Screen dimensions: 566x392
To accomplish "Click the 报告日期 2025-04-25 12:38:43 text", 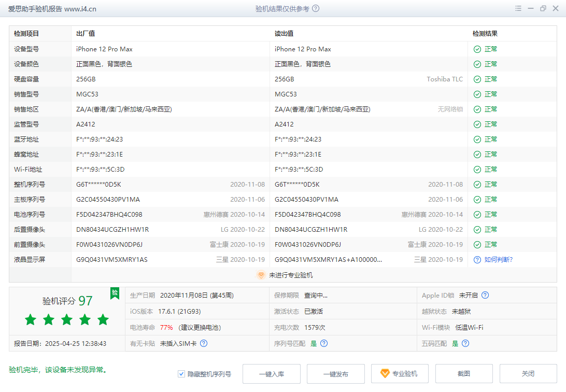I will coord(60,344).
